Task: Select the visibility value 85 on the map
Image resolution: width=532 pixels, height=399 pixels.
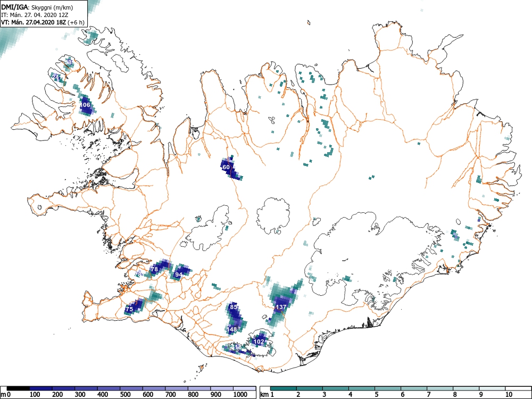Action: 234,307
